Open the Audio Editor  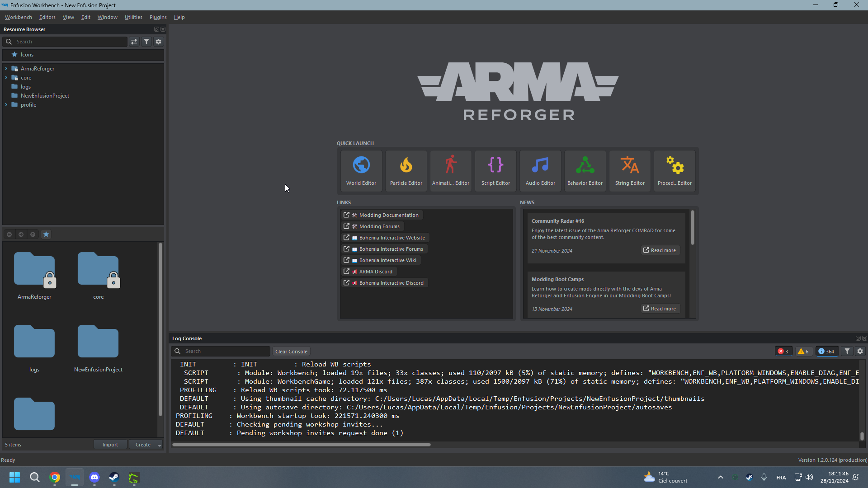tap(540, 171)
